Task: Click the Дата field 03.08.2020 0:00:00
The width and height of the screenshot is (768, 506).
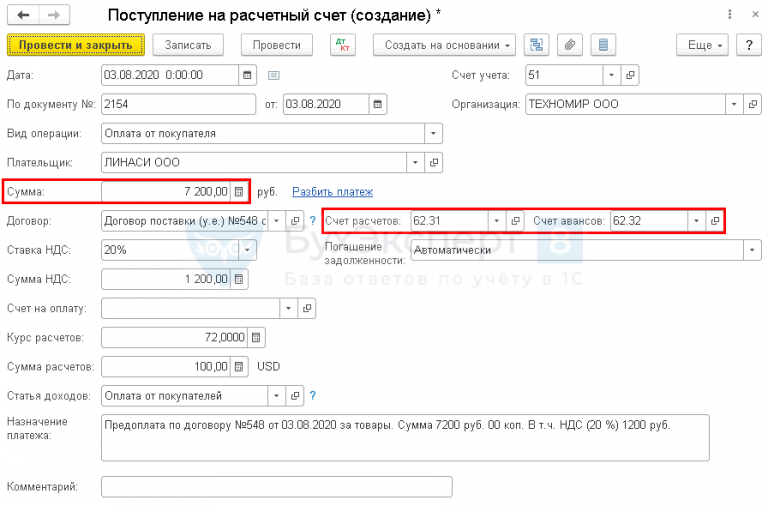Action: (x=170, y=75)
